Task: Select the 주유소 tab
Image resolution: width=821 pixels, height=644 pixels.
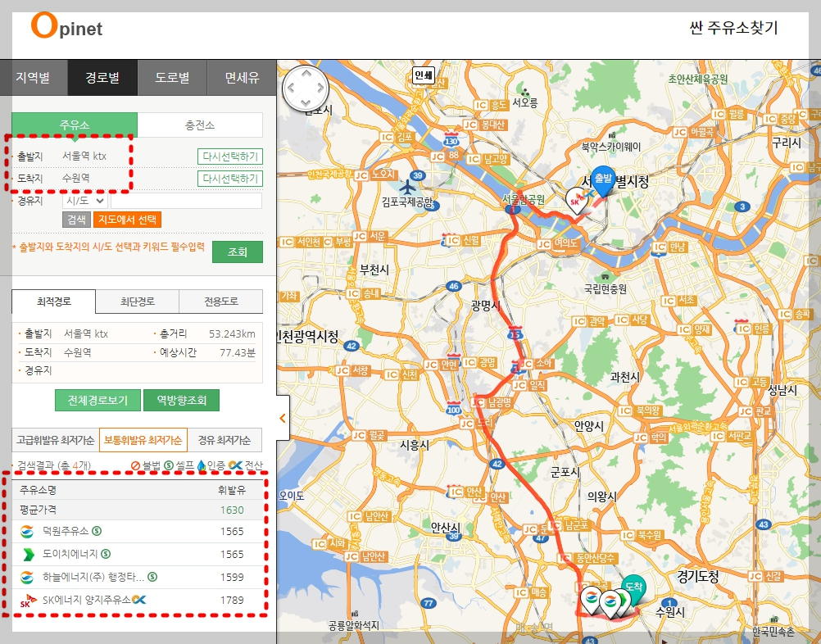Action: pos(75,125)
